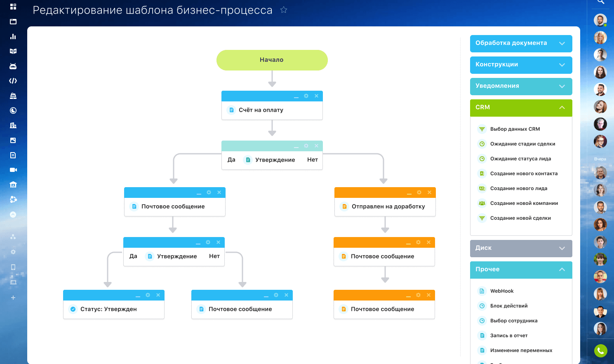Click the Начало start node
The height and width of the screenshot is (364, 614).
coord(272,60)
